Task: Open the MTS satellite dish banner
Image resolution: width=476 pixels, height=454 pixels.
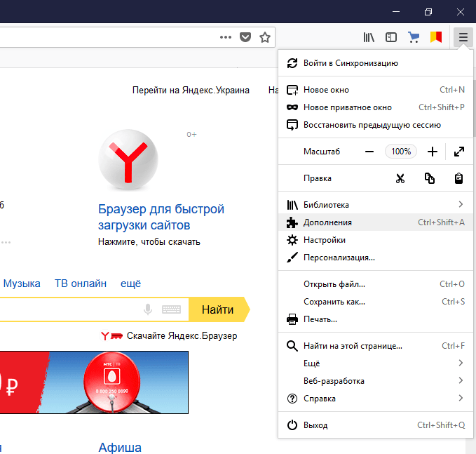Action: (94, 382)
